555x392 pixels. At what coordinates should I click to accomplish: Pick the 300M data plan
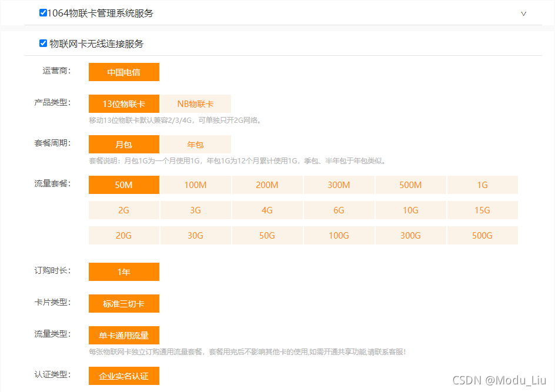pos(339,185)
